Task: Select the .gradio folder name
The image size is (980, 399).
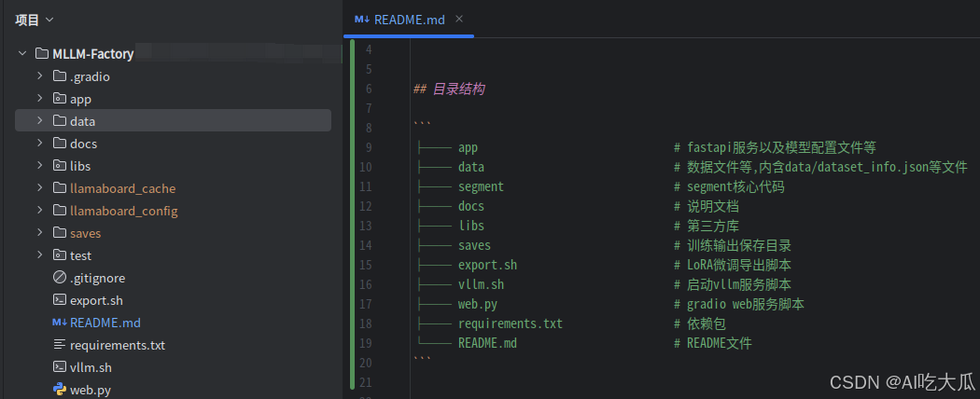Action: [x=90, y=76]
